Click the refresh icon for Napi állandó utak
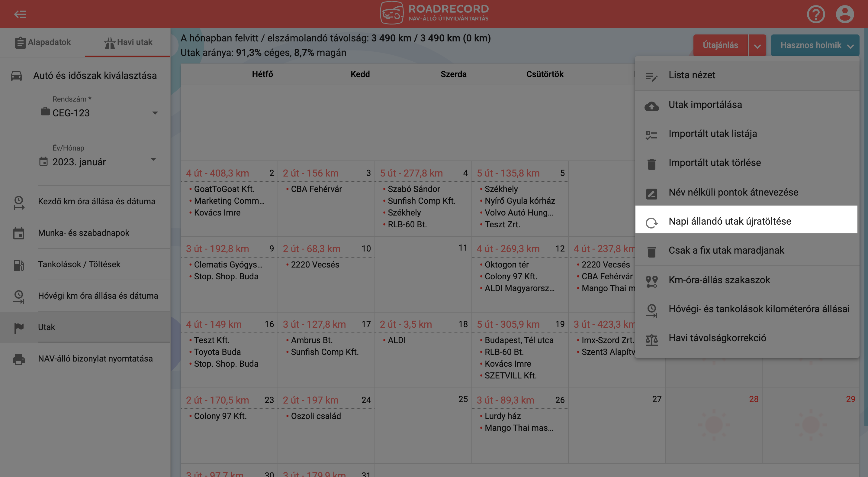868x477 pixels. (x=651, y=223)
